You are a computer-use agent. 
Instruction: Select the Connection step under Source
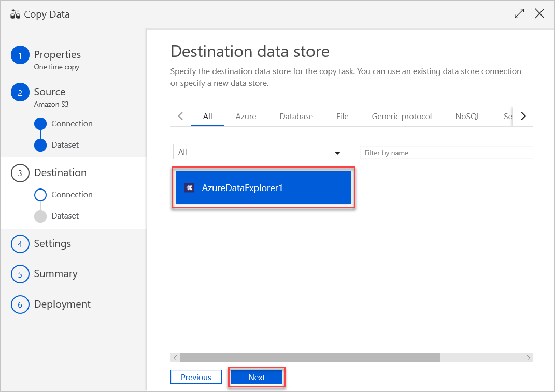pos(41,124)
